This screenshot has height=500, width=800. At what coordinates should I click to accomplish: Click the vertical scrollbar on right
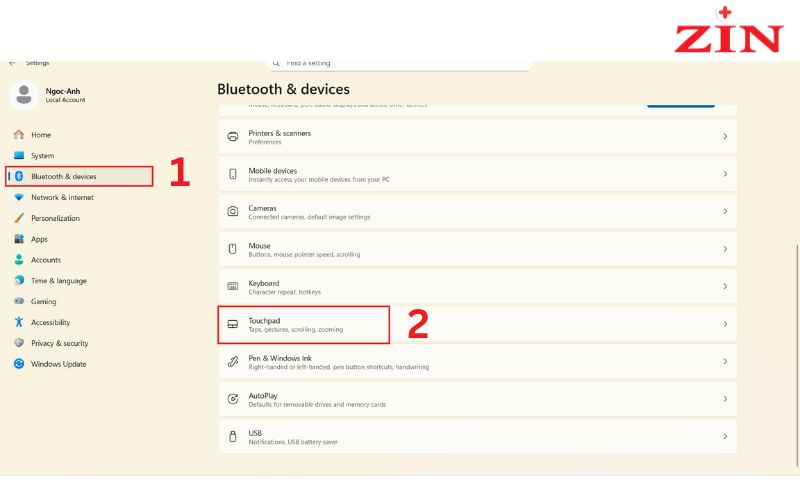point(797,355)
